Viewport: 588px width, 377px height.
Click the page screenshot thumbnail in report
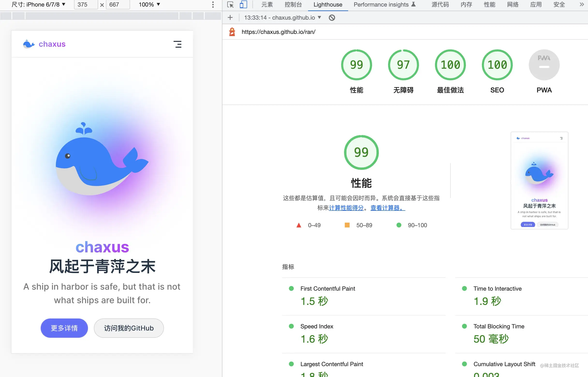(539, 181)
